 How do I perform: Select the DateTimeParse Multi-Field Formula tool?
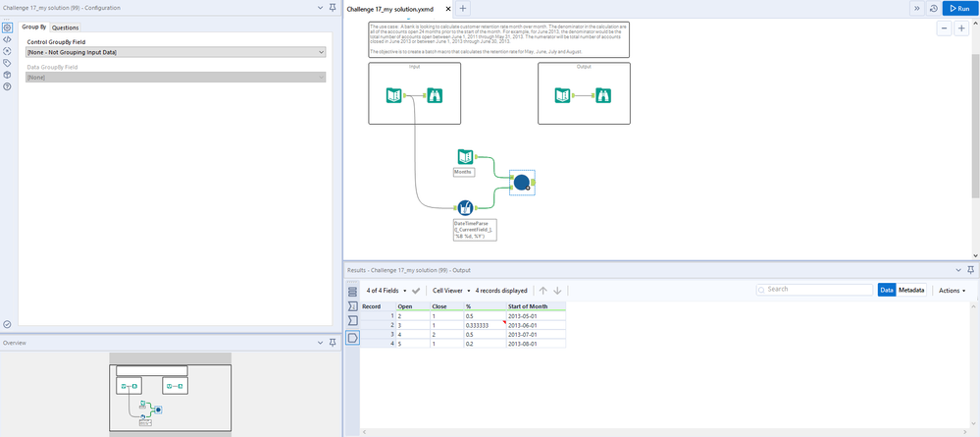pos(466,207)
